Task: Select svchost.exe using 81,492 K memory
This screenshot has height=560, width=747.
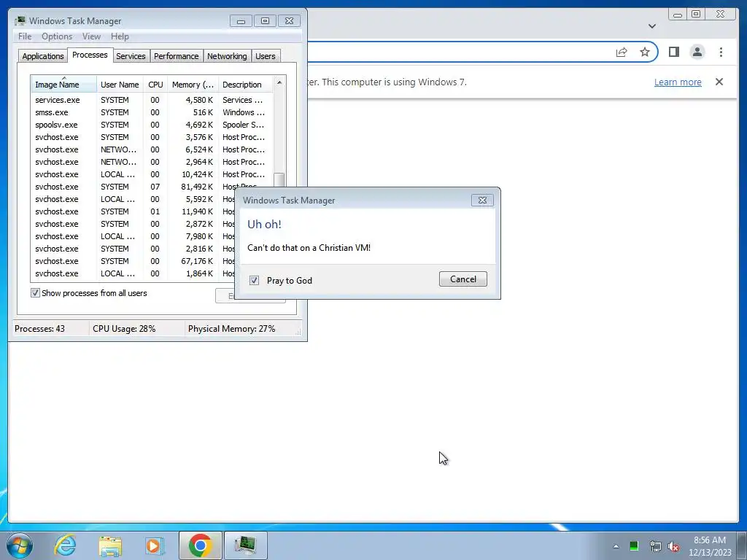Action: pos(152,187)
